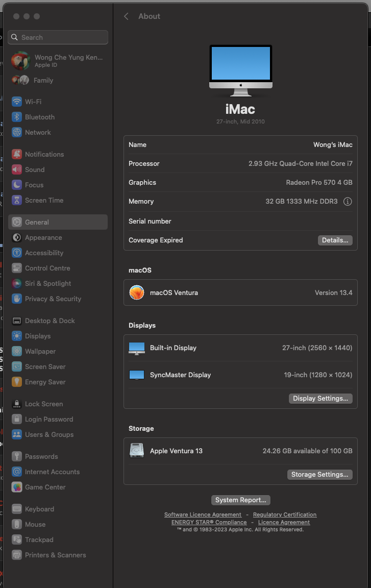
Task: Open Privacy & Security hand icon
Action: [16, 299]
